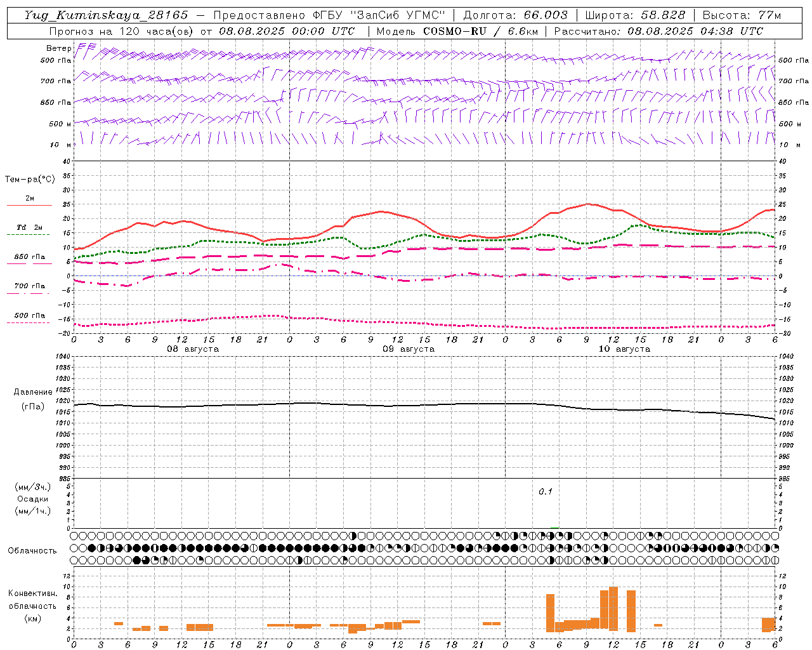Click the Осадки precipitation panel label
Screen dimensions: 812x650
33,499
